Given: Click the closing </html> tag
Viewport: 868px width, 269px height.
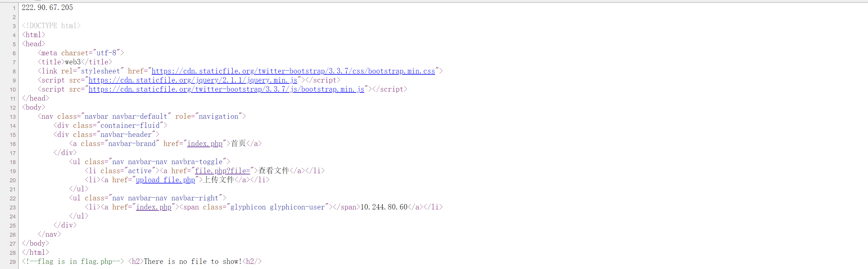Looking at the screenshot, I should click(35, 252).
